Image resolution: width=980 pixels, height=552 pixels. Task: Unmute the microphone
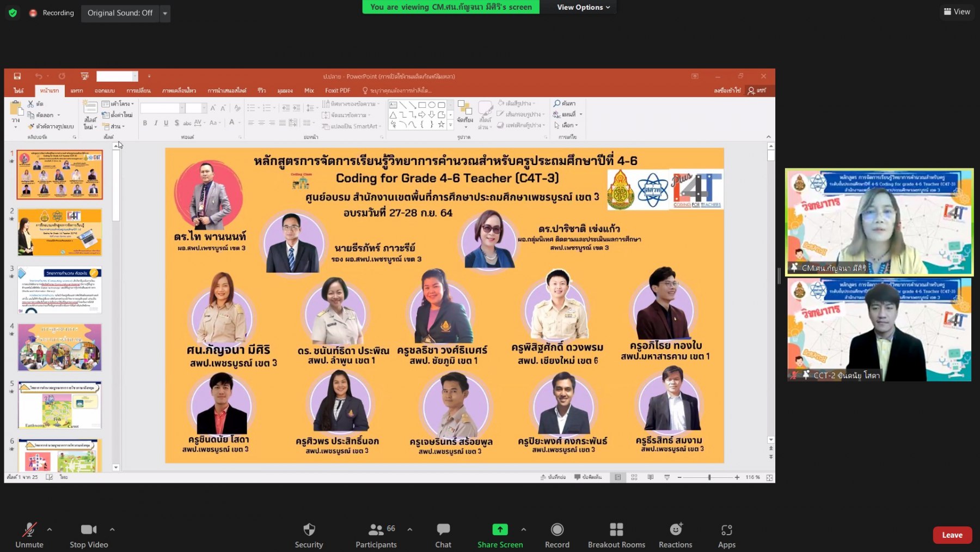coord(29,530)
